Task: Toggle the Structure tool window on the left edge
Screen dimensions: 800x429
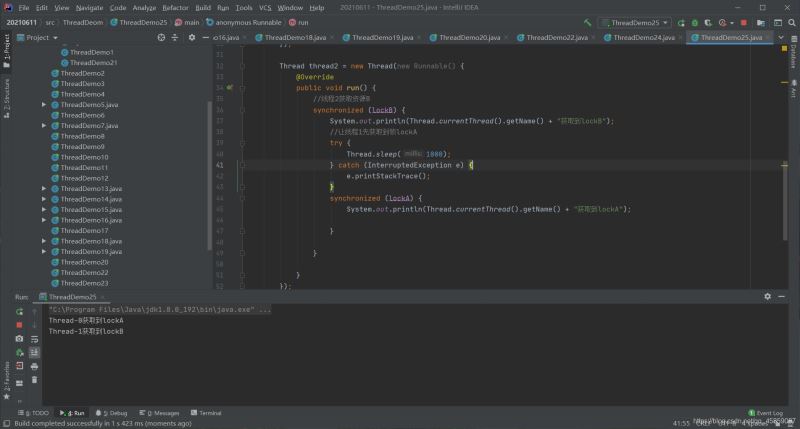Action: [x=5, y=97]
